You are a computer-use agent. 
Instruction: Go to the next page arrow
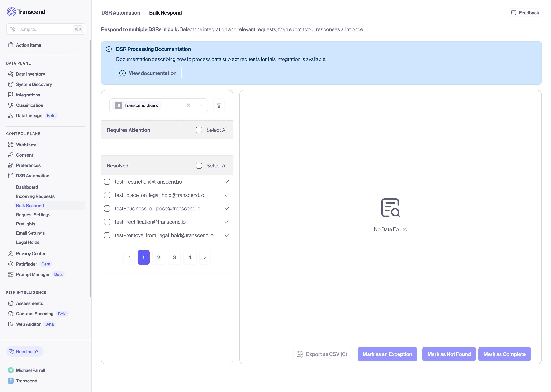coord(205,257)
